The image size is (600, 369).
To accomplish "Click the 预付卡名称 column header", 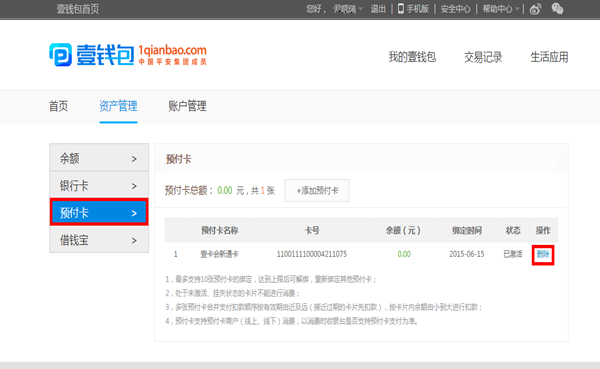I will (x=219, y=230).
